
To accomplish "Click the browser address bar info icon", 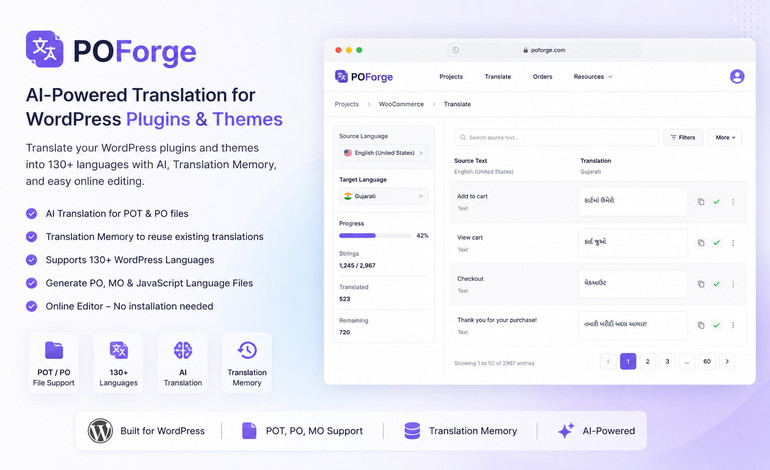I will point(456,50).
